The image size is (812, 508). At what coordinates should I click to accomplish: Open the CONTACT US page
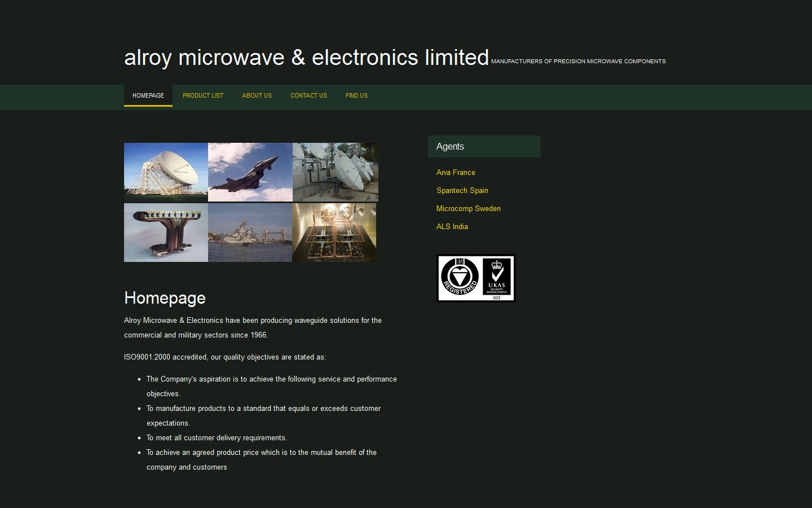pos(308,96)
